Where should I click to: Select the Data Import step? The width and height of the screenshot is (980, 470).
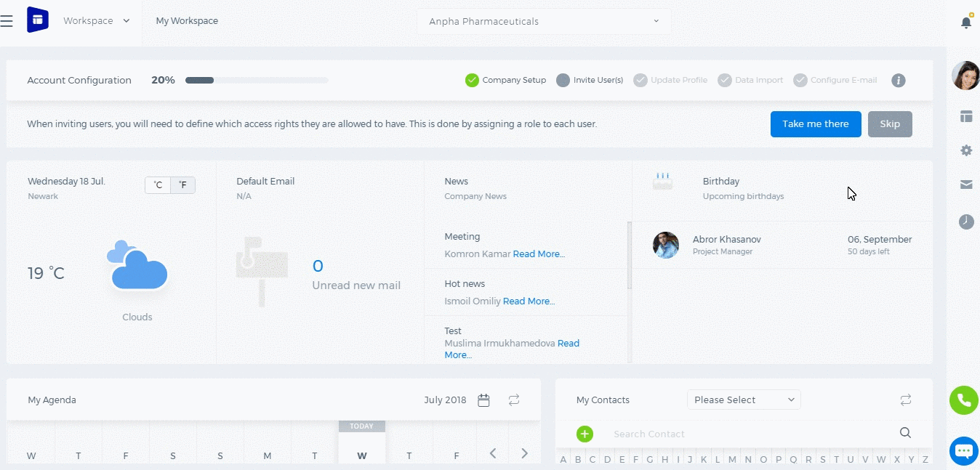click(750, 81)
